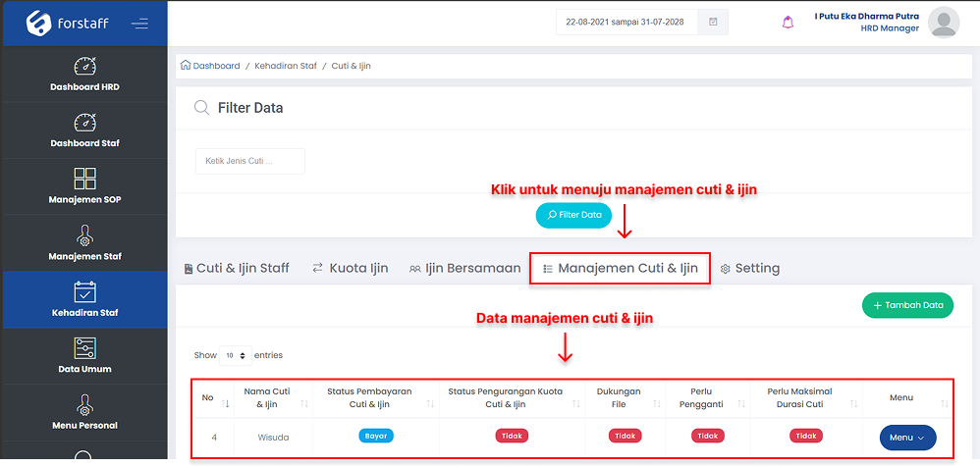Image resolution: width=980 pixels, height=467 pixels.
Task: Click Tidak badge under Perlu Pengganti
Action: (707, 436)
